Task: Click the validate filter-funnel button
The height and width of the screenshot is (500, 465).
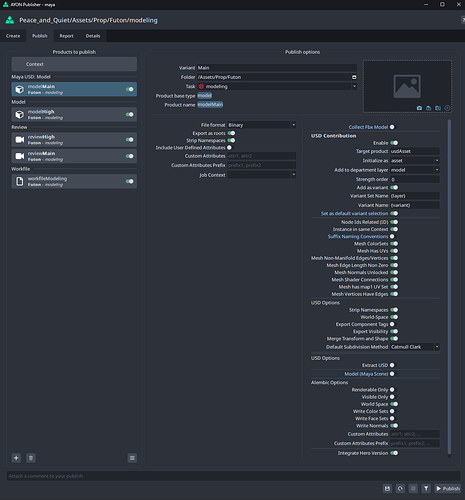Action: [x=426, y=488]
